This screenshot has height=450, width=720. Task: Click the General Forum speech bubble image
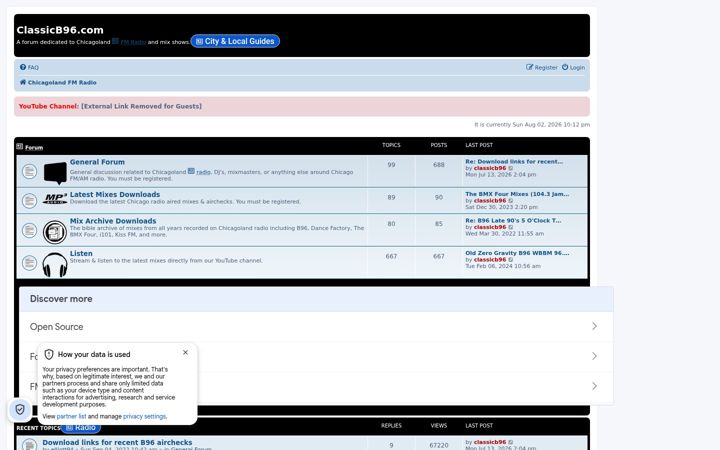click(x=55, y=173)
